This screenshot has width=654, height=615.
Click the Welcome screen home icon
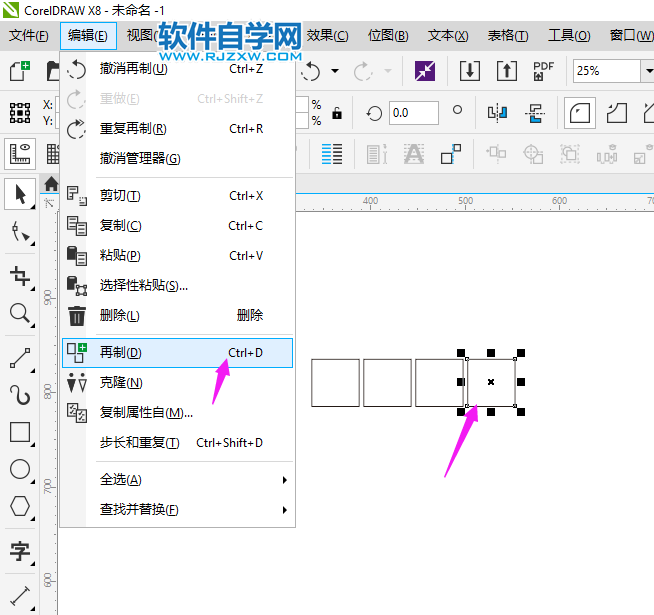51,184
